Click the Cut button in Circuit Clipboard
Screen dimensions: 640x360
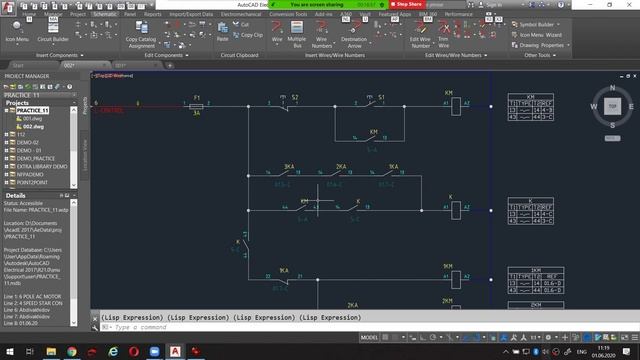click(x=241, y=24)
